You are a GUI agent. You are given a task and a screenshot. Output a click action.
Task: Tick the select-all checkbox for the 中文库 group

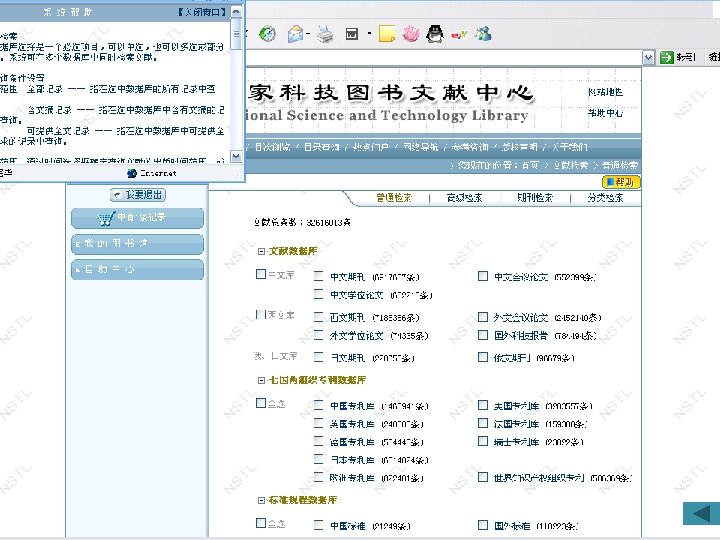[x=261, y=274]
